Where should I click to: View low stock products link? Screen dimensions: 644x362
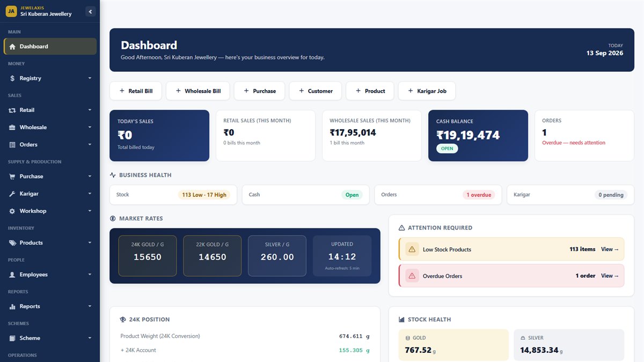click(610, 249)
